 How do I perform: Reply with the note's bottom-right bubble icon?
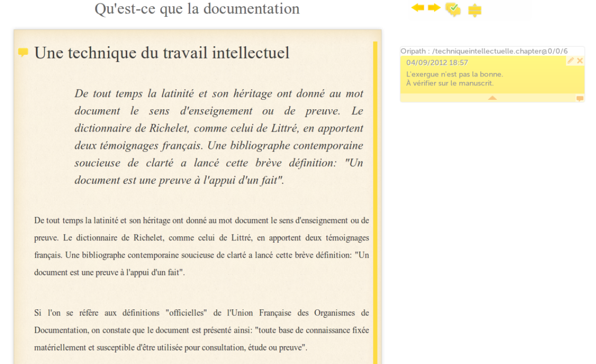pyautogui.click(x=580, y=98)
